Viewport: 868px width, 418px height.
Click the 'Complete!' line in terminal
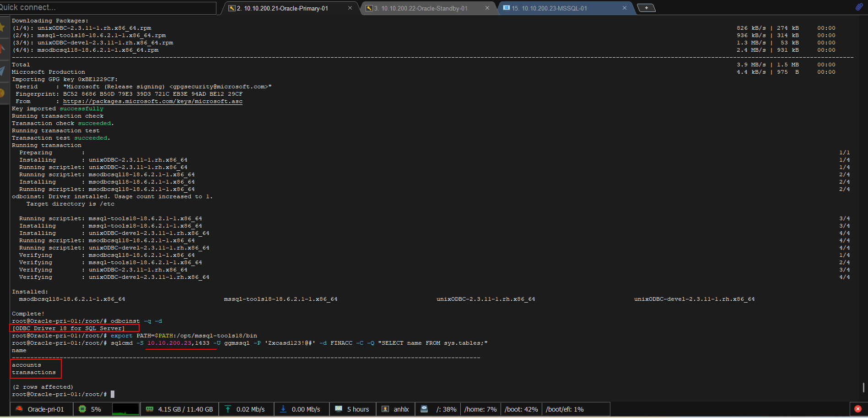[28, 314]
